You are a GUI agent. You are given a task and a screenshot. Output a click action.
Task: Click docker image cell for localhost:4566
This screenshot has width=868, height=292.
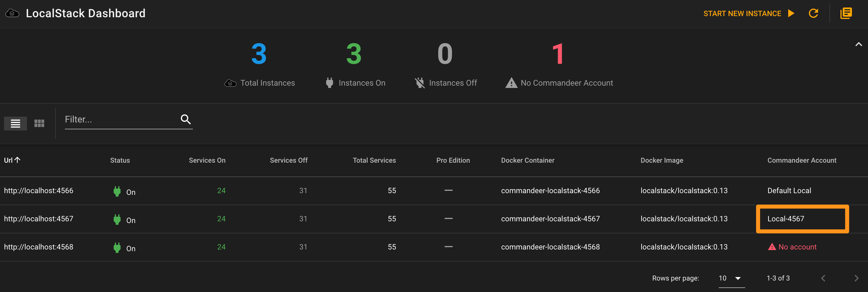(x=684, y=191)
